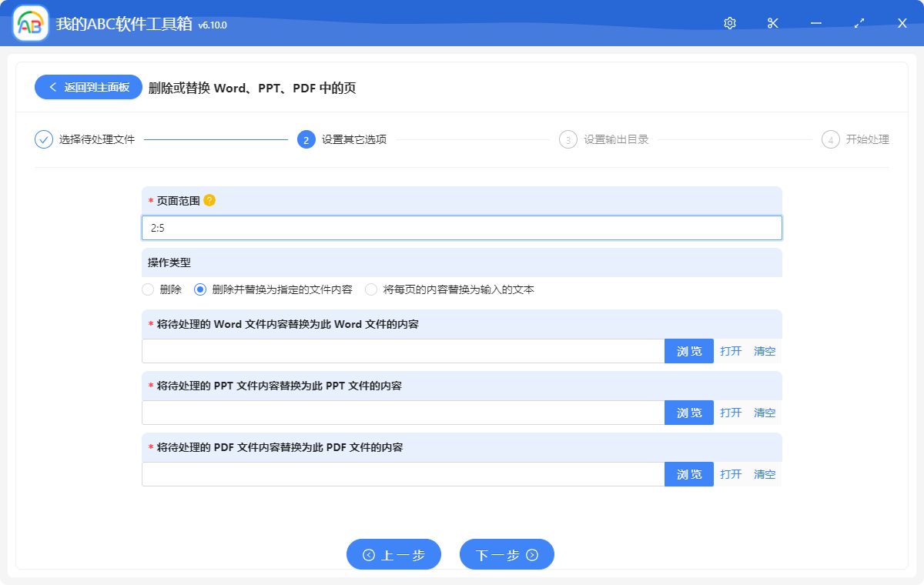This screenshot has width=924, height=585.
Task: Click the scissors icon in title bar
Action: 773,23
